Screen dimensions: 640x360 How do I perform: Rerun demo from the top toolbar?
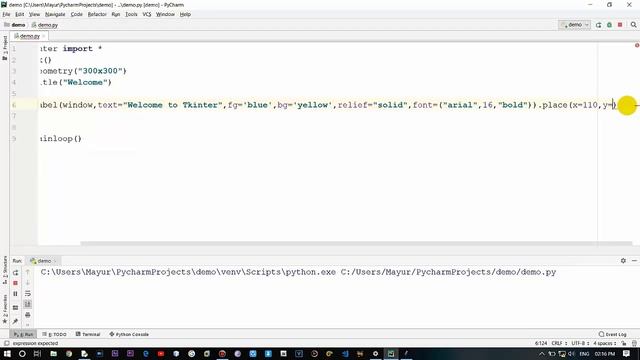click(598, 25)
